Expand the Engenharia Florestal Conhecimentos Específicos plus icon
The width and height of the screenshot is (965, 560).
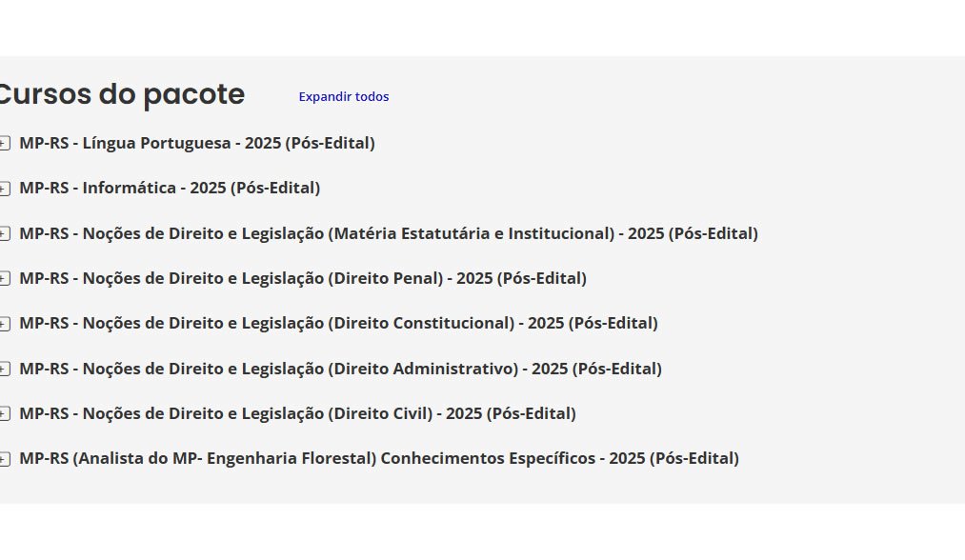[x=5, y=459]
